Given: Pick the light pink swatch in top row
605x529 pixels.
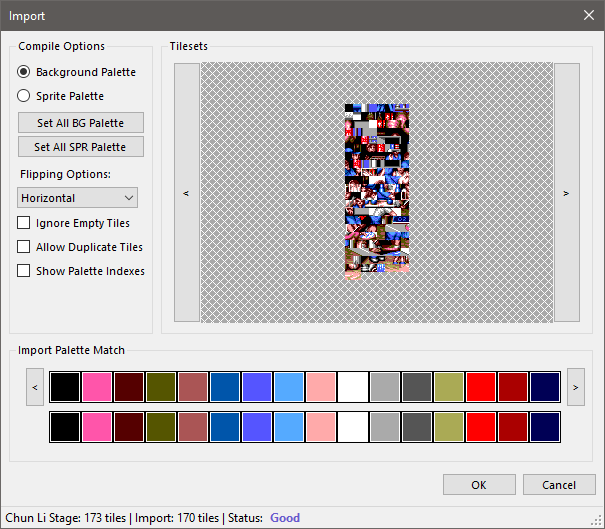Looking at the screenshot, I should pyautogui.click(x=321, y=387).
